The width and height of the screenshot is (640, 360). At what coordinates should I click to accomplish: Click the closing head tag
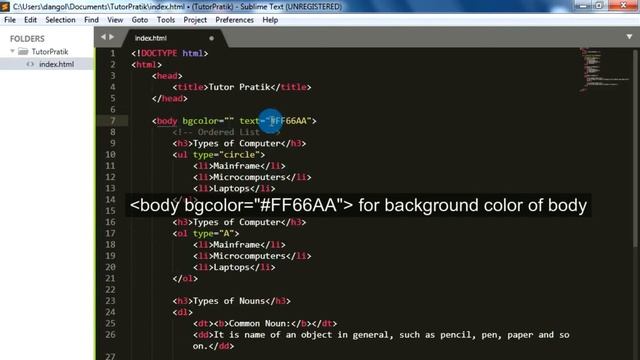169,98
